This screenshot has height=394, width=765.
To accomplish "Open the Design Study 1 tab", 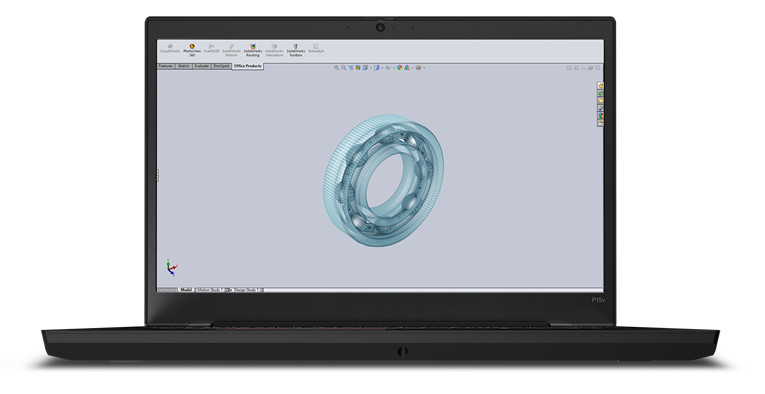I will [x=245, y=290].
